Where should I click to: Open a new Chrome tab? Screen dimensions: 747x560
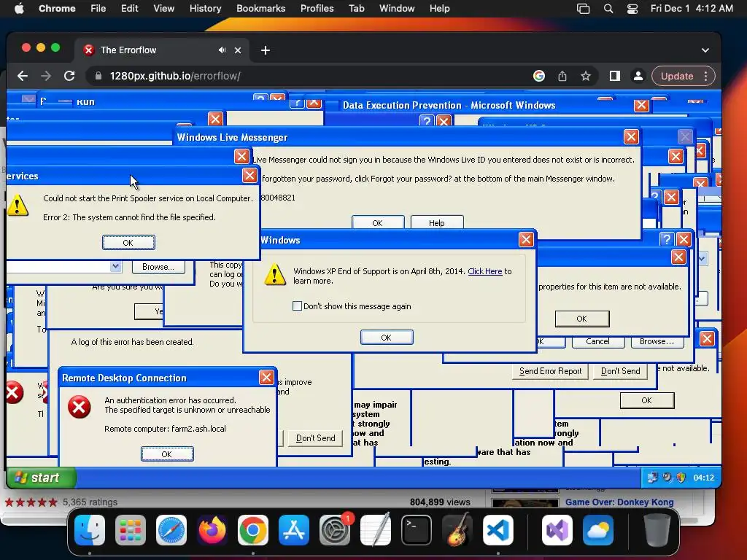click(x=266, y=50)
